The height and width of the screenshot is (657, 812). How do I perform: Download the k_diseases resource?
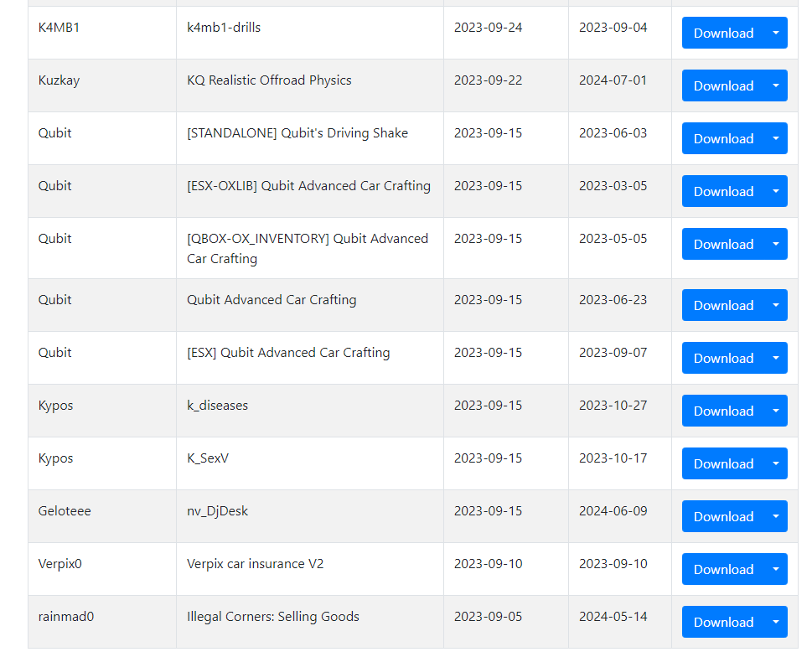723,411
